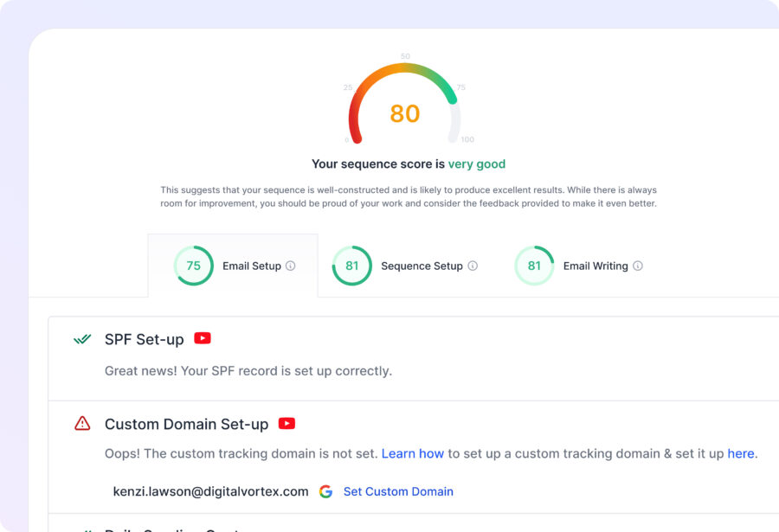Click the Google logo beside the email address
This screenshot has height=532, width=779.
coord(325,491)
